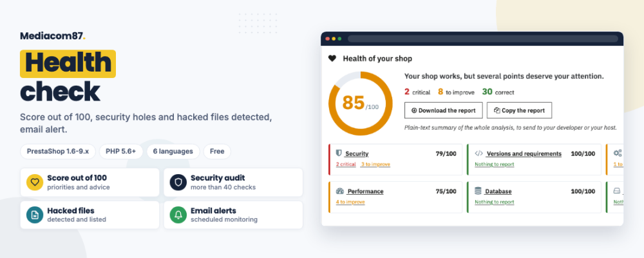This screenshot has height=258, width=644.
Task: Click the 'more than 40 checks' caption
Action: pyautogui.click(x=223, y=187)
